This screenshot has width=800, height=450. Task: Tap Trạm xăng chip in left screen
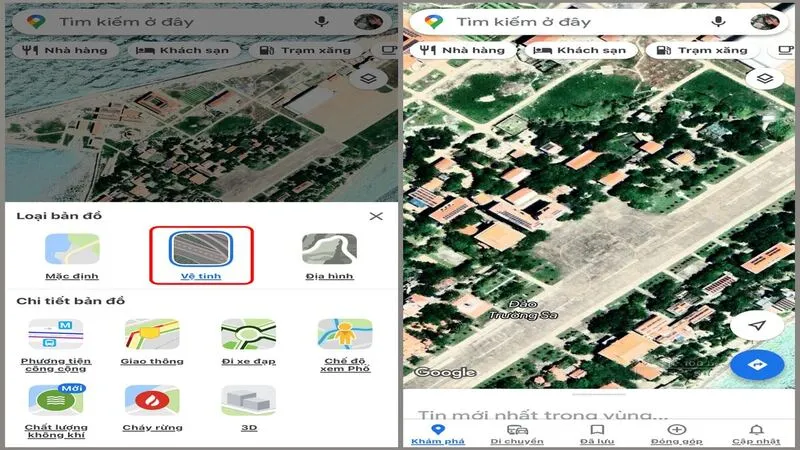coord(305,50)
